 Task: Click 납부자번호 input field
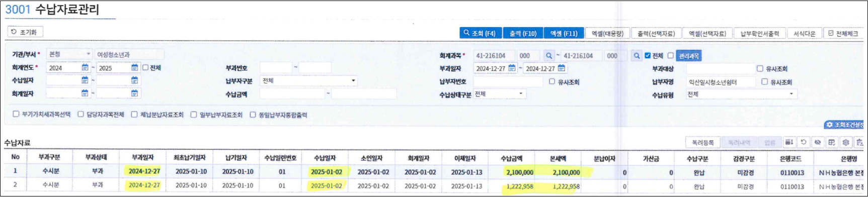tap(508, 81)
